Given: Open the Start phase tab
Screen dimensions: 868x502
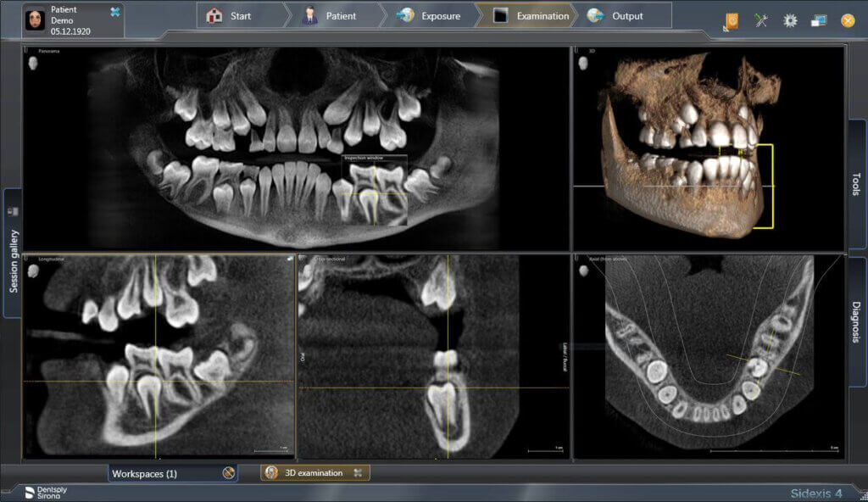Looking at the screenshot, I should point(241,15).
